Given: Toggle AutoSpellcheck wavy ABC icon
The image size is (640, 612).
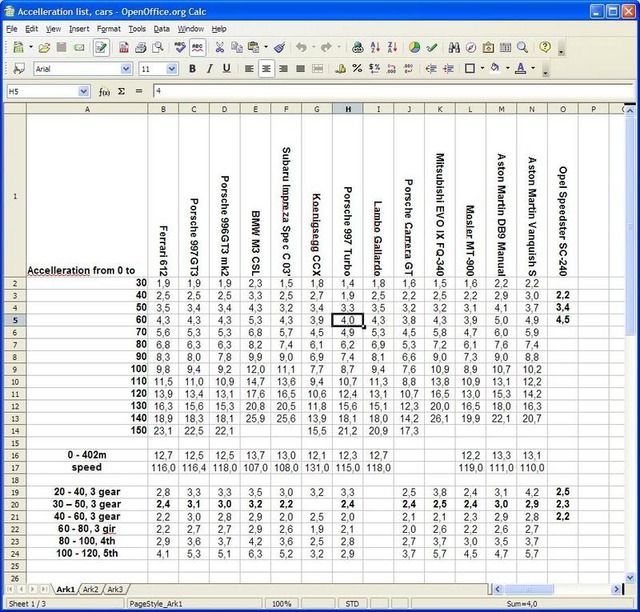Looking at the screenshot, I should (197, 48).
